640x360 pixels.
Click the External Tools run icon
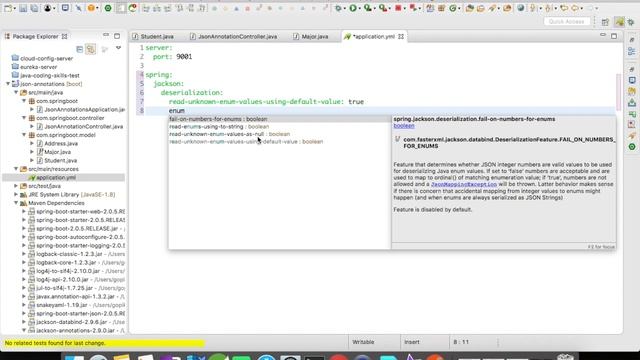click(x=382, y=8)
